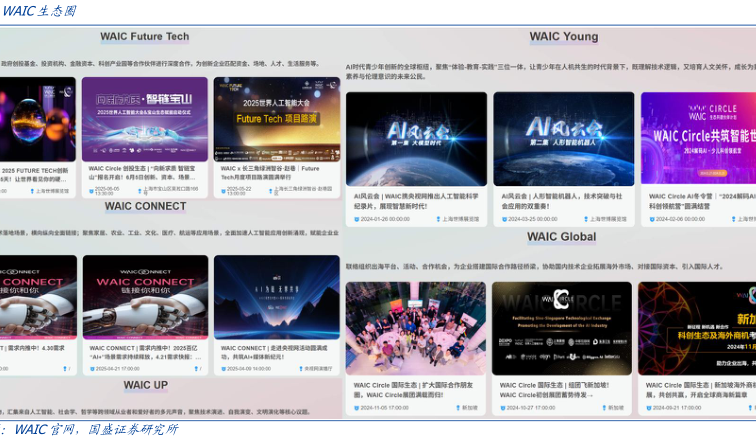Open the article WAIC Circle AI冬令营

click(x=702, y=201)
